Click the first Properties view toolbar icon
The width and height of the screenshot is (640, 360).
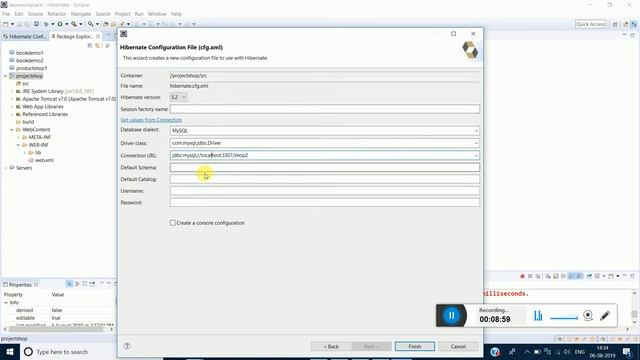69,284
